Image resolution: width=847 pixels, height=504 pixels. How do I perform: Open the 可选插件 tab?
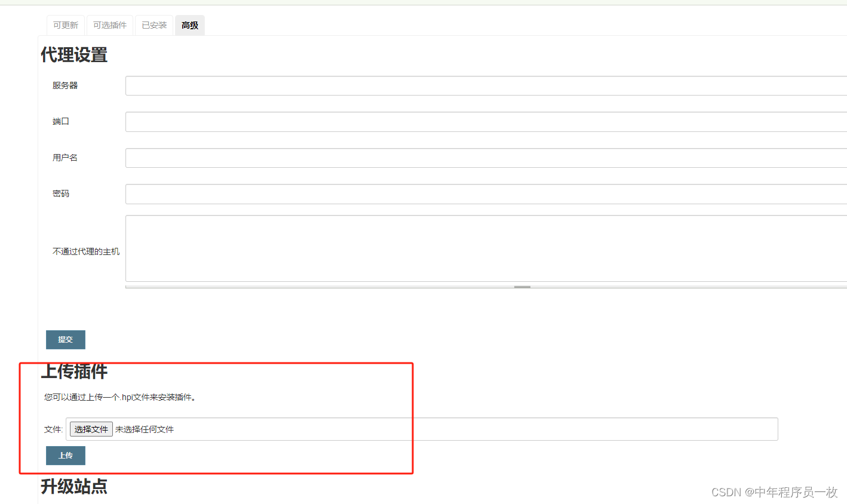pos(110,25)
